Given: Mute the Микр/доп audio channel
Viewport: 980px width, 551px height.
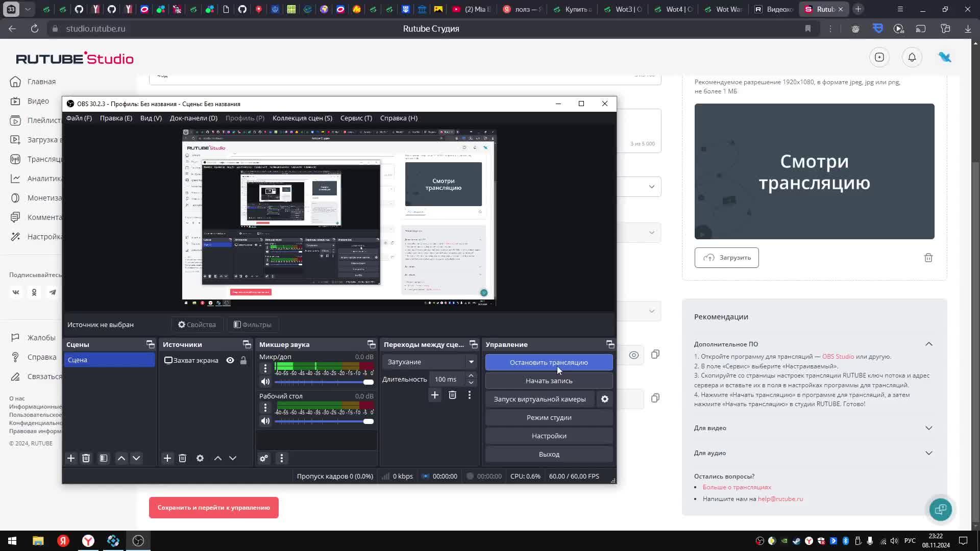Looking at the screenshot, I should [x=265, y=382].
